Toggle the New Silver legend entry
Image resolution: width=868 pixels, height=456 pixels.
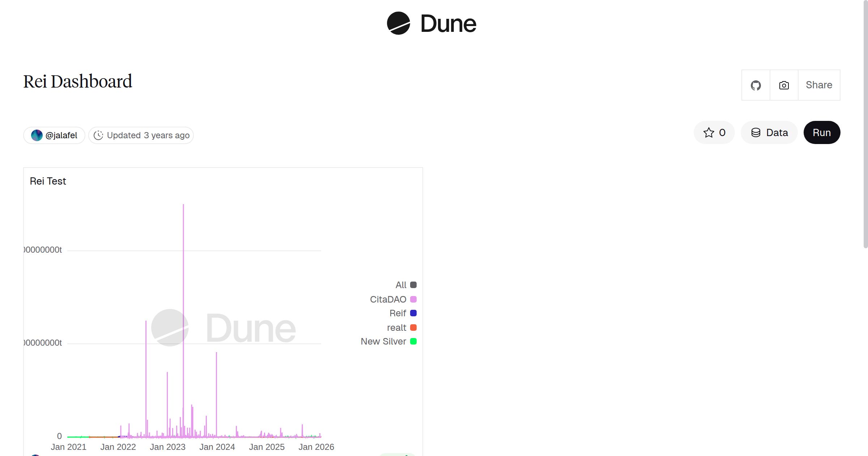(x=383, y=341)
